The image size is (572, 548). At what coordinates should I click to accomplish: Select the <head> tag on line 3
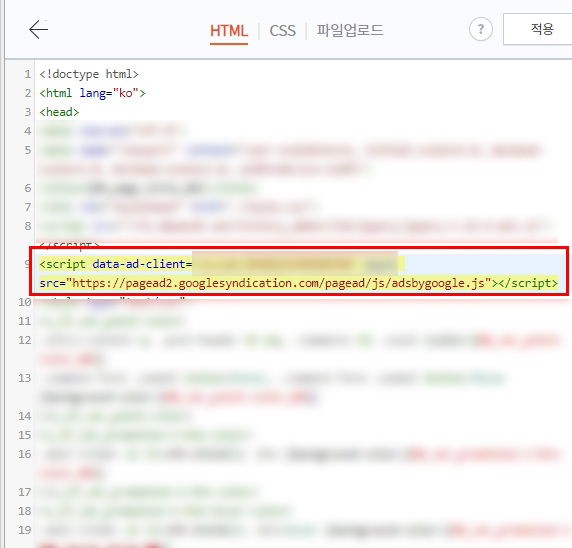(59, 112)
